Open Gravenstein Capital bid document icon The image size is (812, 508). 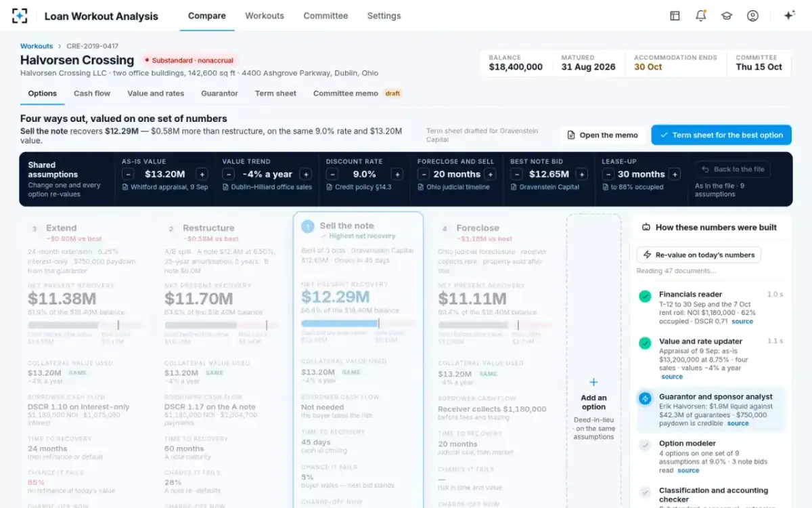514,187
